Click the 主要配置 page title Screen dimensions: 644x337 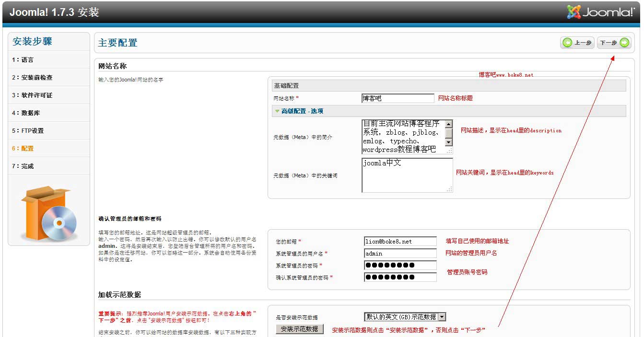[117, 43]
